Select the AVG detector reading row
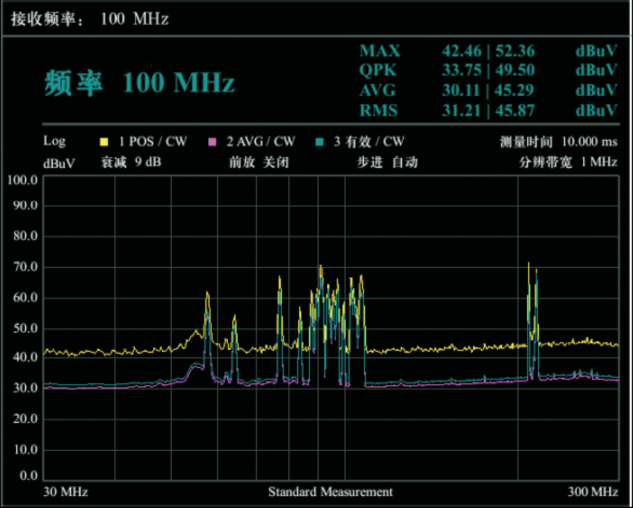 click(x=487, y=90)
